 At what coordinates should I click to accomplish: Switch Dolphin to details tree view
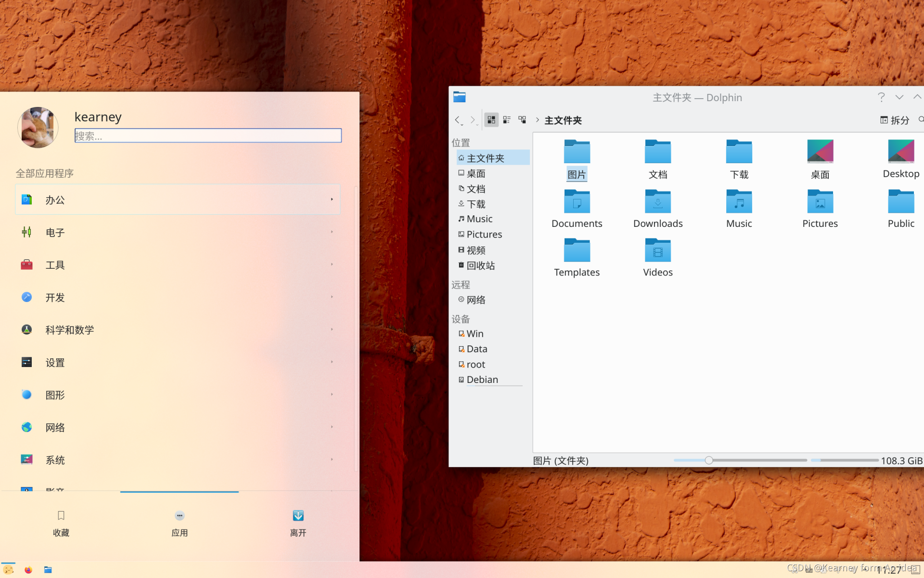(522, 120)
